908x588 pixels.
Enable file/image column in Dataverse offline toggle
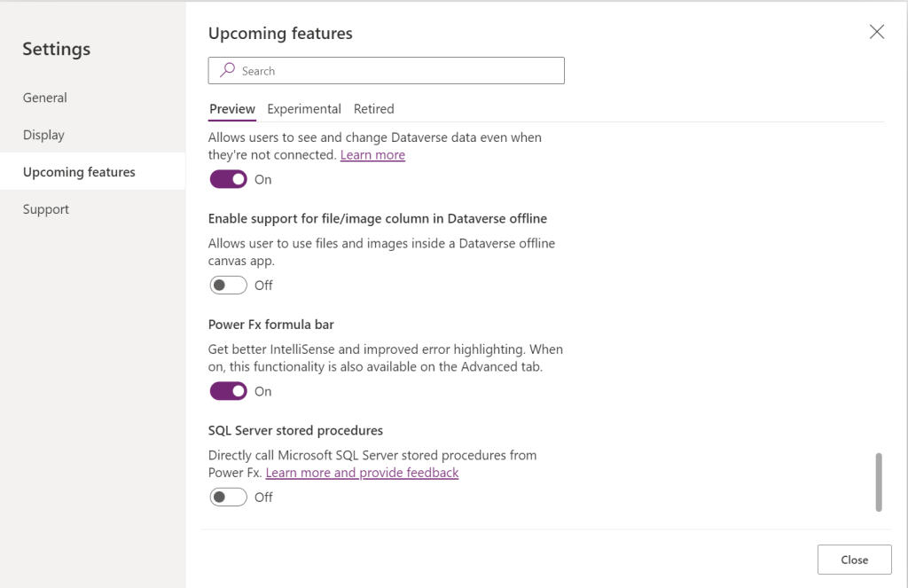pyautogui.click(x=228, y=285)
